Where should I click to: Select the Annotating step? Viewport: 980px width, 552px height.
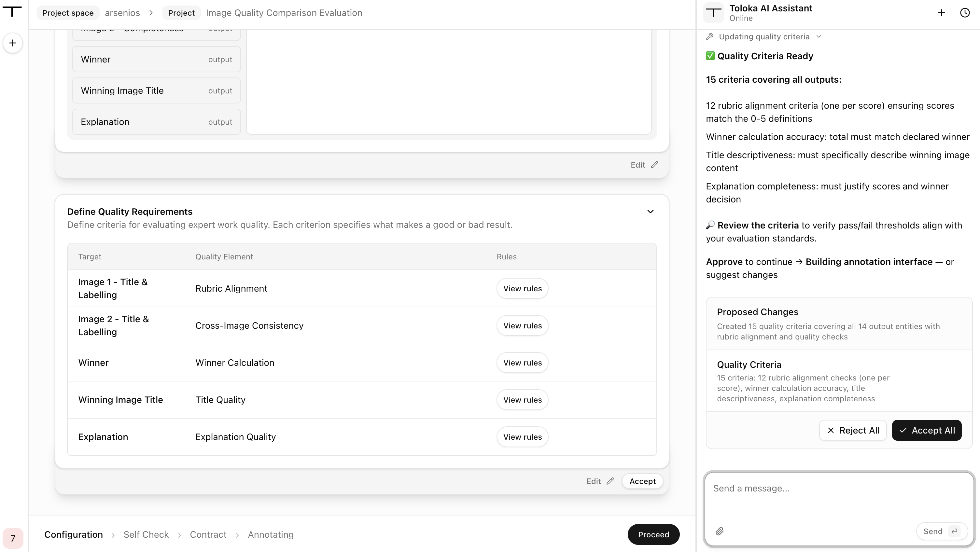271,534
